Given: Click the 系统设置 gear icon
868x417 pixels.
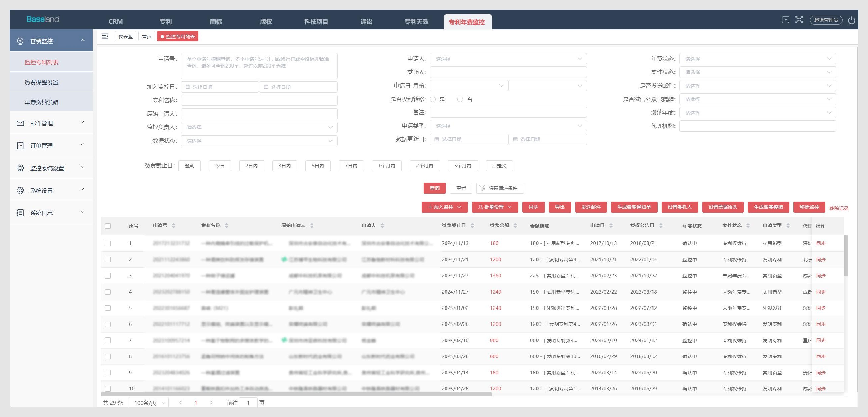Looking at the screenshot, I should pyautogui.click(x=20, y=190).
